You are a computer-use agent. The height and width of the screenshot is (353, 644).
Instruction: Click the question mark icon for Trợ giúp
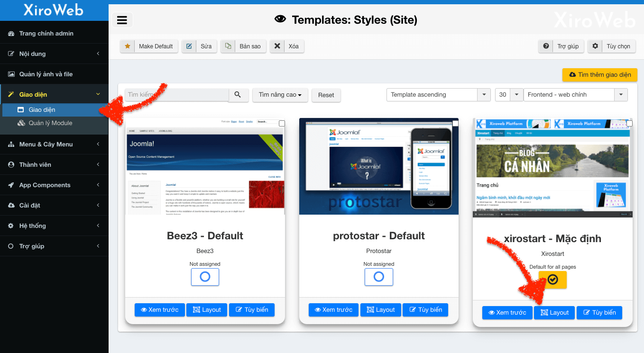(x=546, y=46)
